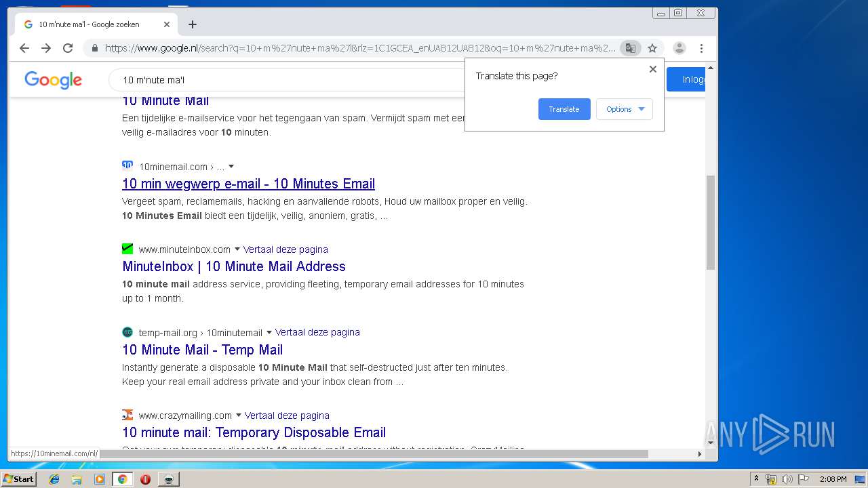
Task: Close the Google zoeken tab
Action: 167,24
